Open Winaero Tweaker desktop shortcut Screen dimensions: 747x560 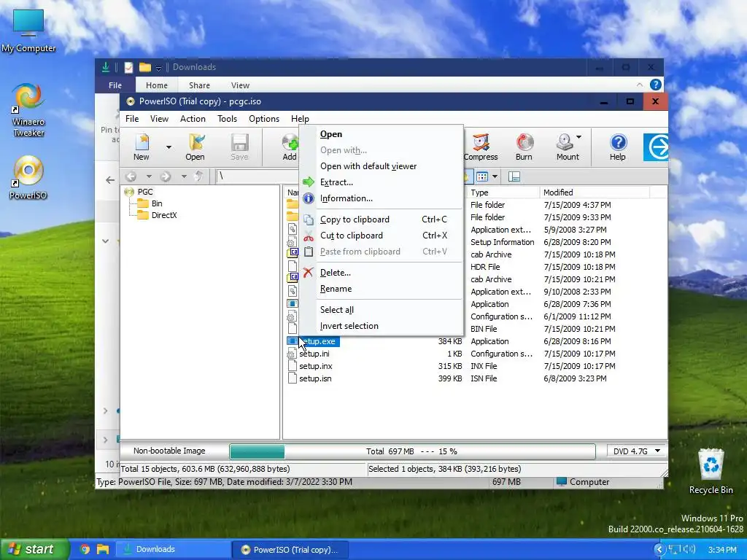pyautogui.click(x=28, y=111)
